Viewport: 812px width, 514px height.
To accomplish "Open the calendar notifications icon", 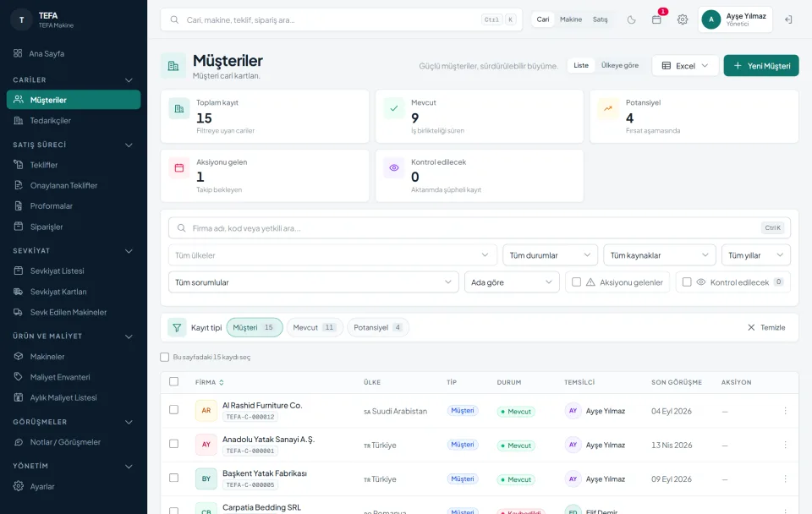I will (x=656, y=19).
